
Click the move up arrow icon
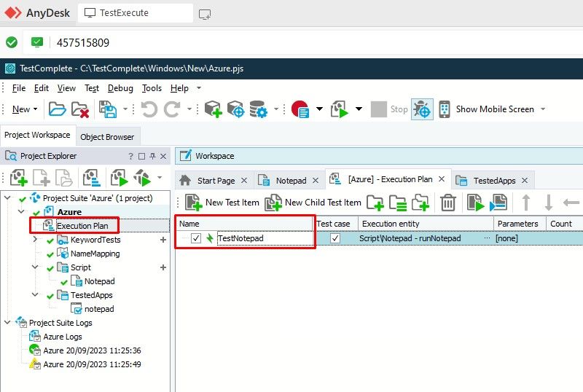pos(525,203)
